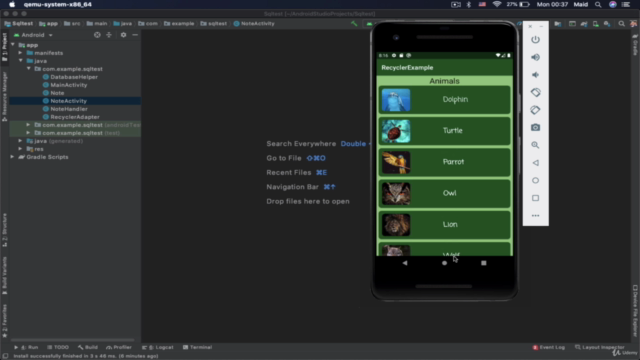Hide project panel with minus icon
This screenshot has width=640, height=360.
[x=135, y=35]
